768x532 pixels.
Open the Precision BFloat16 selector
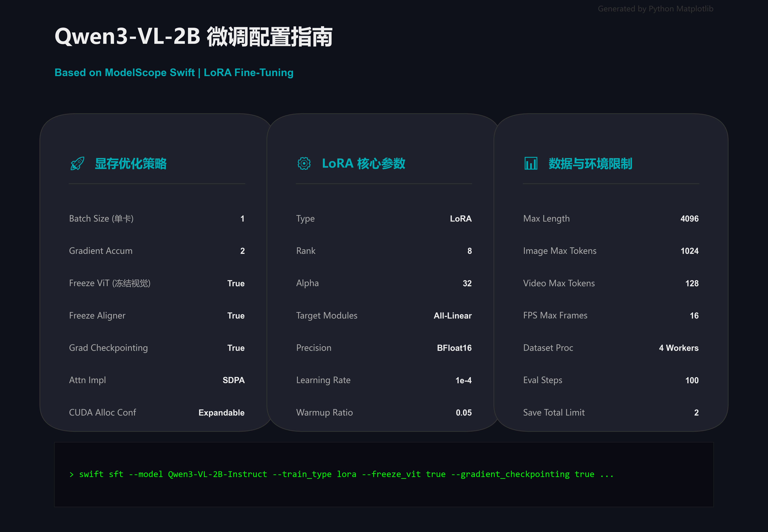coord(454,348)
